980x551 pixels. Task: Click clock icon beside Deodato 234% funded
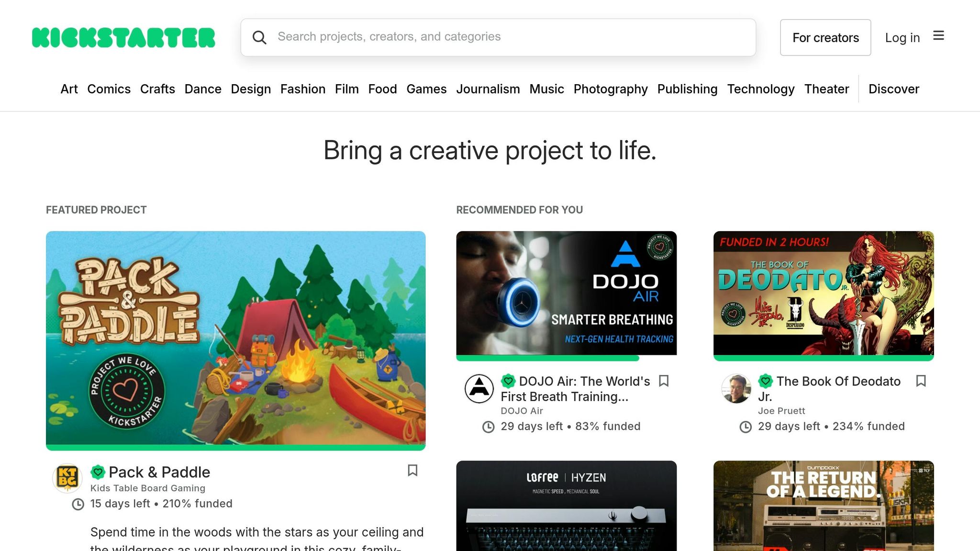point(746,427)
